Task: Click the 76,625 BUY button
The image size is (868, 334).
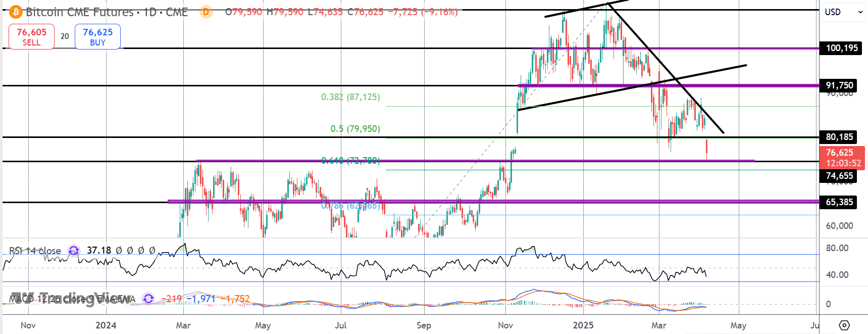Action: (97, 36)
